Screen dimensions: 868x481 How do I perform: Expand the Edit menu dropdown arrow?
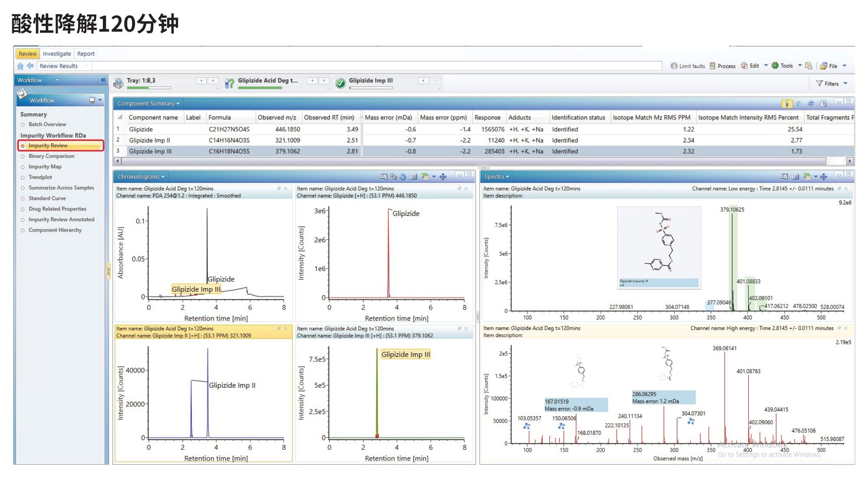766,65
